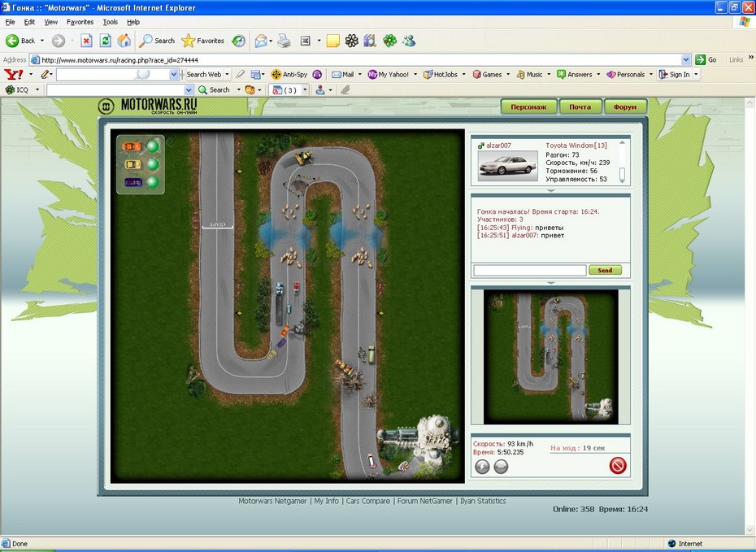Click the chat message input field
This screenshot has height=552, width=756.
tap(529, 271)
